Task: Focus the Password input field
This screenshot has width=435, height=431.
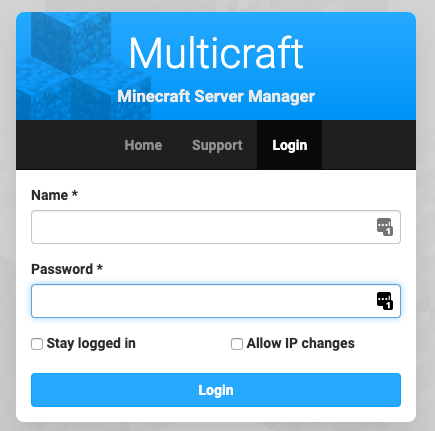Action: point(216,301)
